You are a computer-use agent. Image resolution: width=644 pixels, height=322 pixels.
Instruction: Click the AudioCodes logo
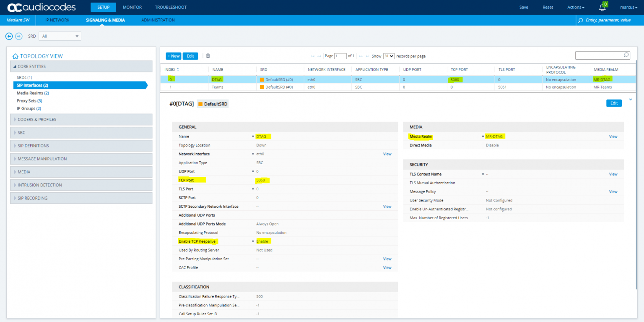pyautogui.click(x=42, y=7)
